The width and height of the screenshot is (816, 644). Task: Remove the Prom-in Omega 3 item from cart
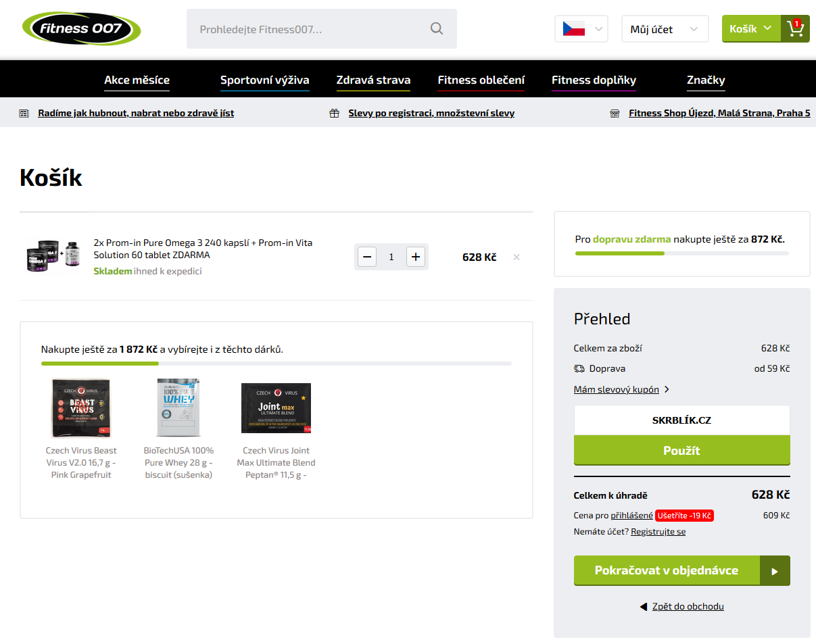click(x=517, y=257)
